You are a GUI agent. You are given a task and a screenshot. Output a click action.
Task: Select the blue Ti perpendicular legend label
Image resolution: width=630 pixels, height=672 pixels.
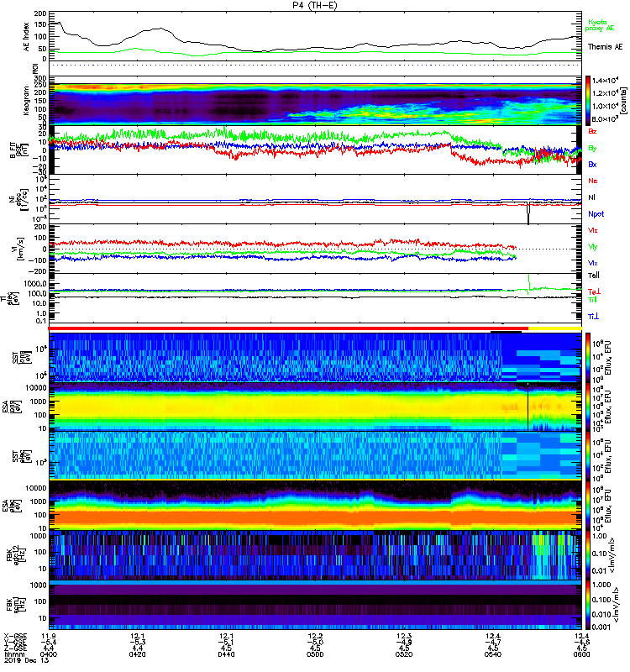pos(593,317)
